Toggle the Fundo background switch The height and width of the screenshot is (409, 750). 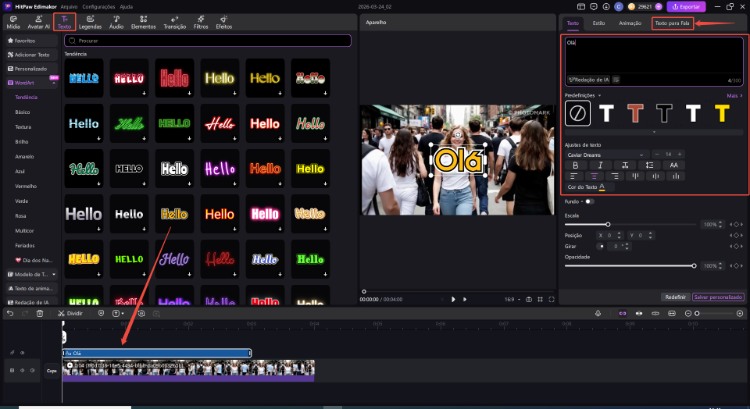pyautogui.click(x=589, y=201)
